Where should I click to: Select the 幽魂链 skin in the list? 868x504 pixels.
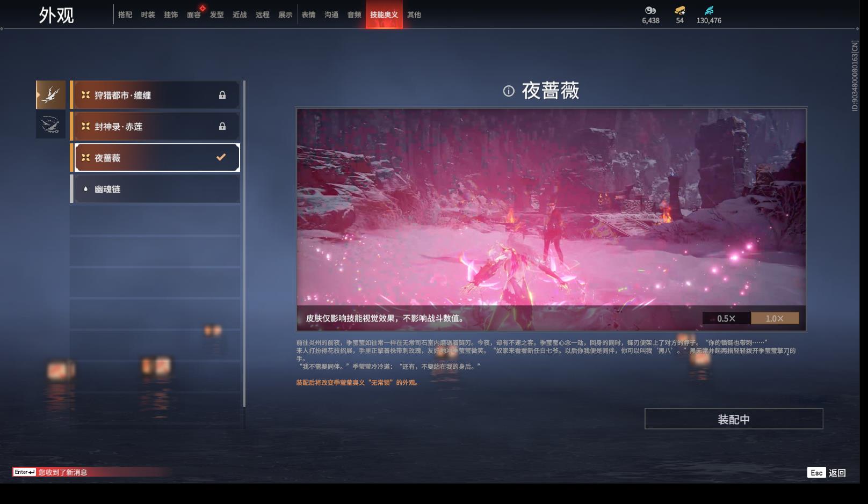(x=156, y=189)
